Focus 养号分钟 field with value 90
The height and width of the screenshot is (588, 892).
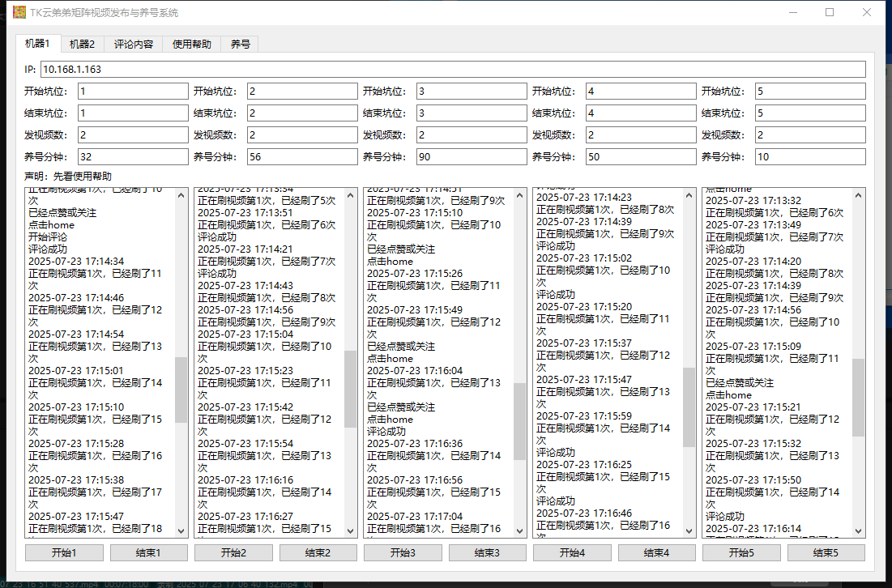(472, 157)
